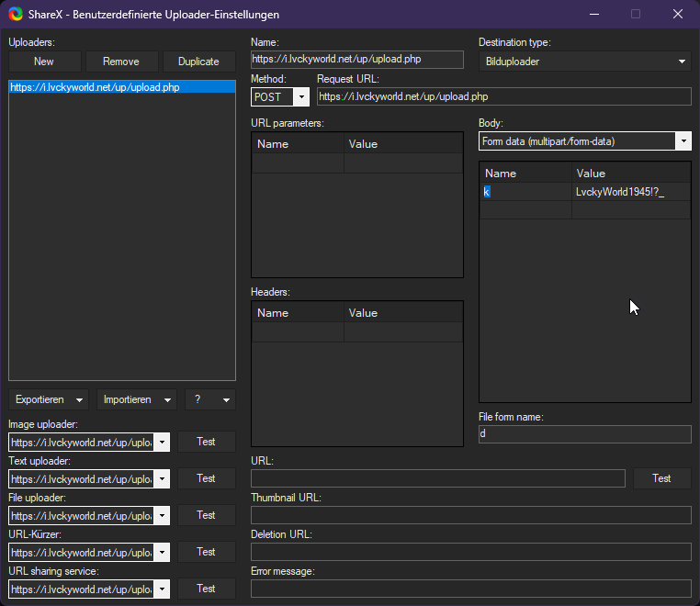700x606 pixels.
Task: Click the File form name field
Action: click(x=584, y=434)
